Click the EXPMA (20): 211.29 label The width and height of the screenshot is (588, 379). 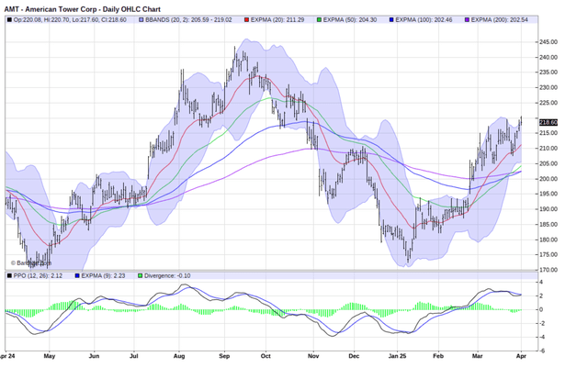click(x=277, y=20)
